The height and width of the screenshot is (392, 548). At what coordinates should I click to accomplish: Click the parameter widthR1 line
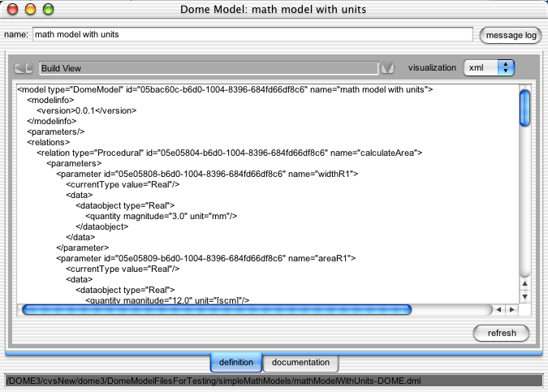[207, 174]
